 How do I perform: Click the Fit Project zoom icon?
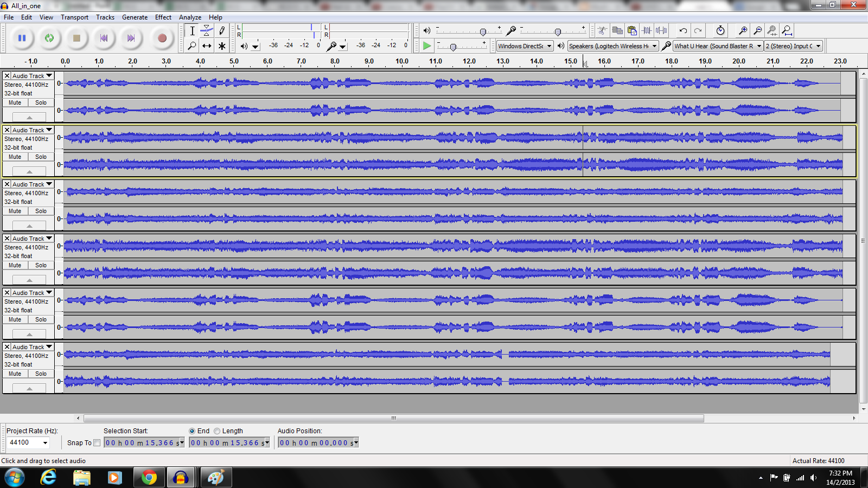tap(787, 31)
